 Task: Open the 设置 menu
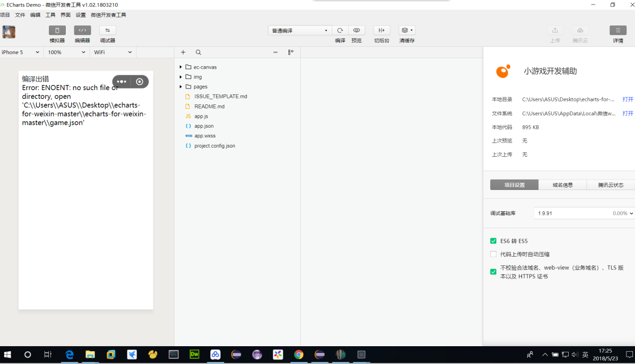pyautogui.click(x=81, y=15)
